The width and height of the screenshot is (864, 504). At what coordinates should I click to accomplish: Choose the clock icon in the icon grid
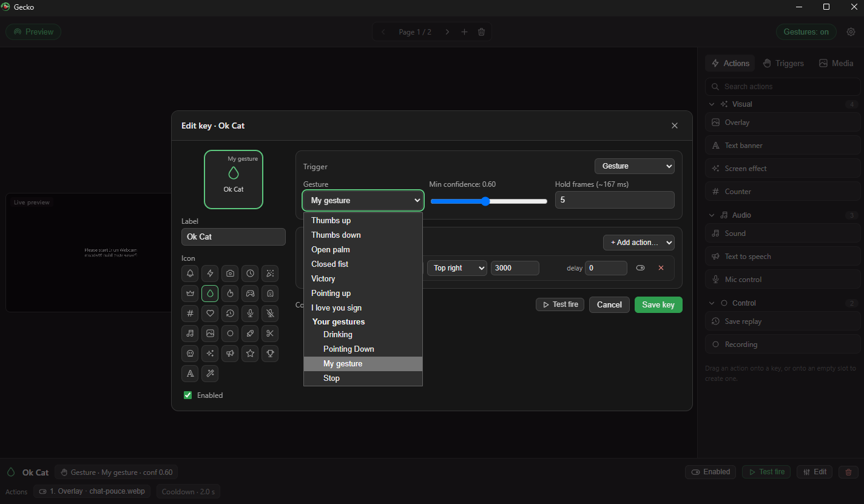coord(250,274)
